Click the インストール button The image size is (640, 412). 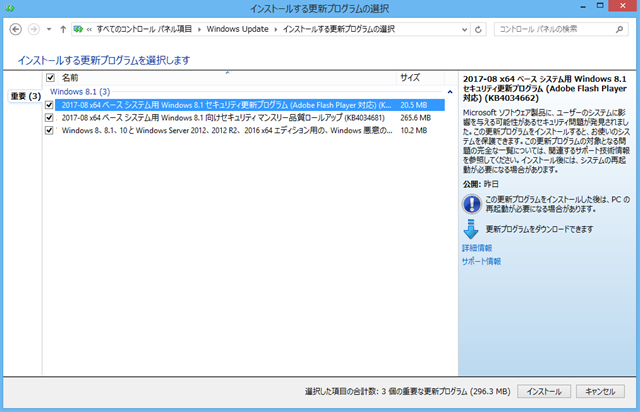[x=544, y=392]
